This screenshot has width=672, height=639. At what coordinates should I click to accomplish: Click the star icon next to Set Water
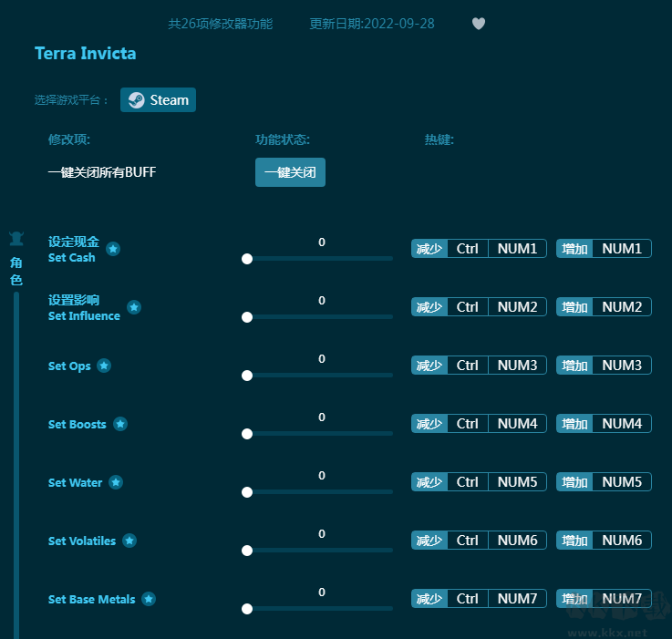(x=116, y=482)
